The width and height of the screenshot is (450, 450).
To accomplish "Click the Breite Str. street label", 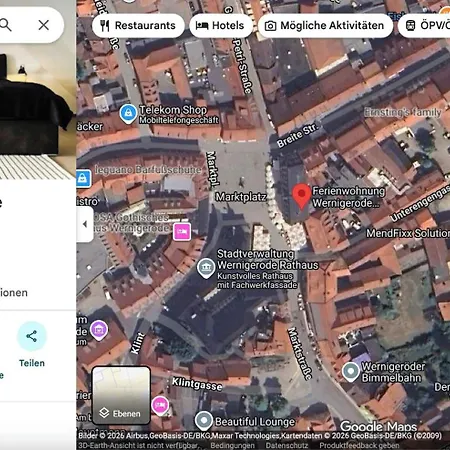I will coord(297,136).
